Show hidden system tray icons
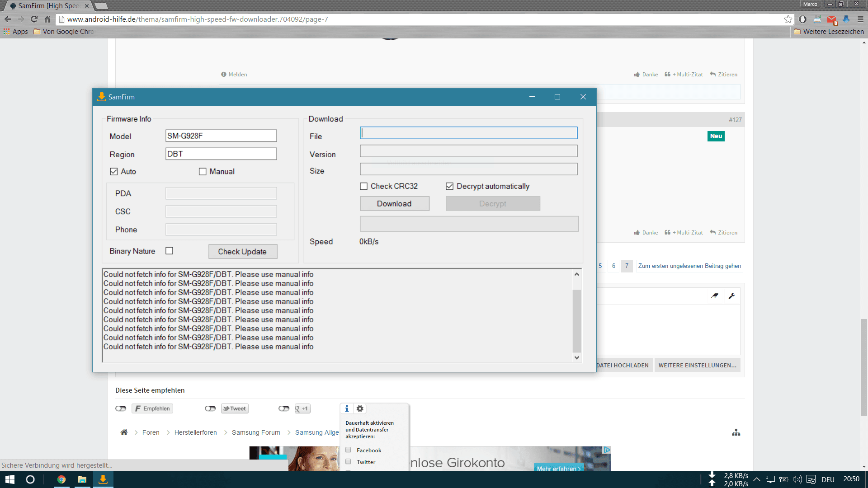Viewport: 868px width, 488px height. (757, 479)
